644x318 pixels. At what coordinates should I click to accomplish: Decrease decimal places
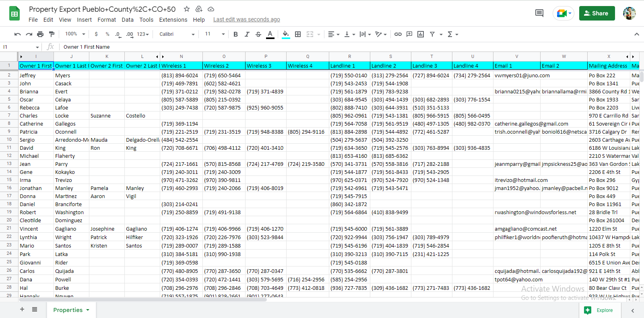(118, 34)
